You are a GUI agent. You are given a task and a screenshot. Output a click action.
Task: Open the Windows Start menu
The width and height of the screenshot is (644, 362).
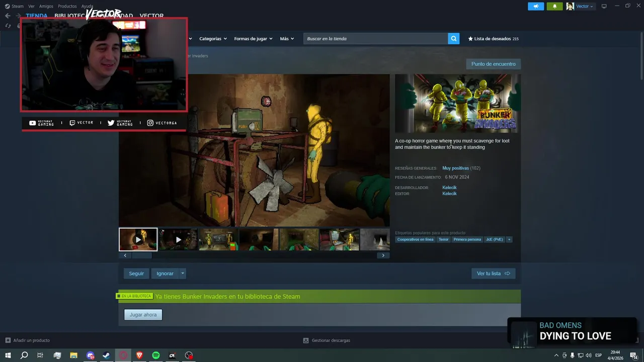tap(8, 355)
